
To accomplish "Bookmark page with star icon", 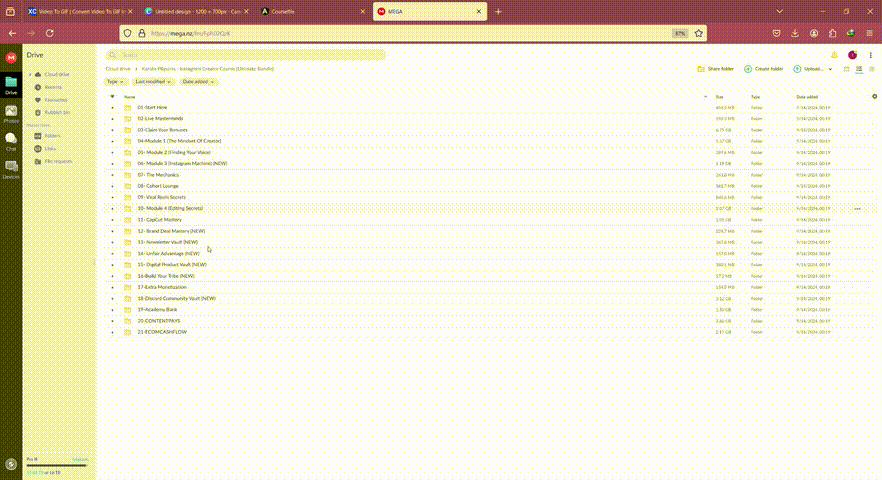I will coord(699,33).
